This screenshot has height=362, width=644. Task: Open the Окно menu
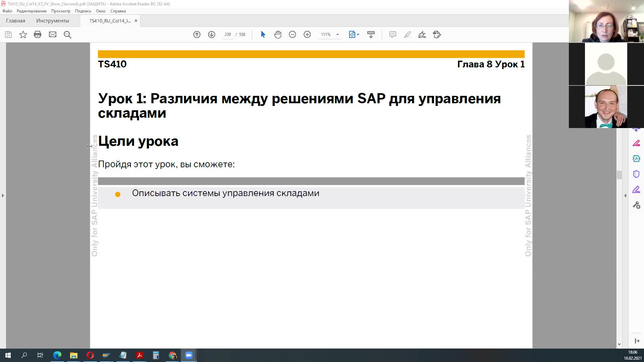point(101,11)
